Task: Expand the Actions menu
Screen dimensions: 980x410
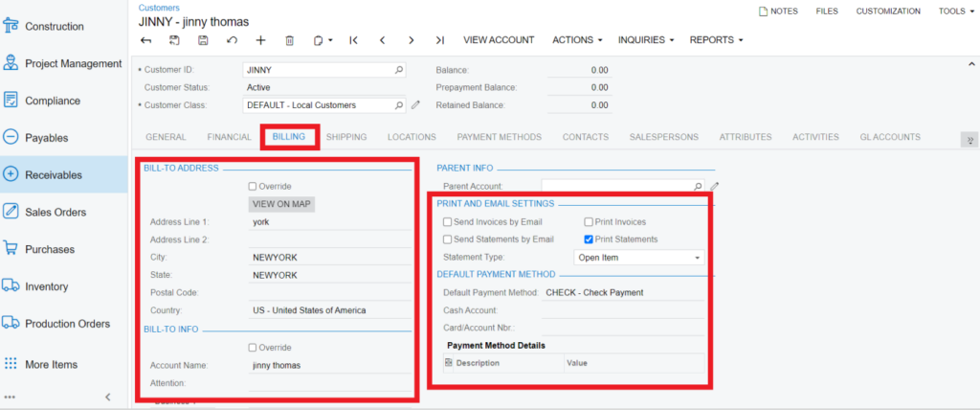Action: coord(577,40)
